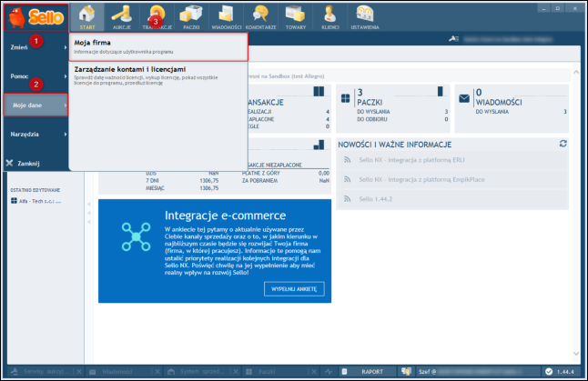The height and width of the screenshot is (381, 588).
Task: Click the users icon beside Szef
Action: point(406,372)
